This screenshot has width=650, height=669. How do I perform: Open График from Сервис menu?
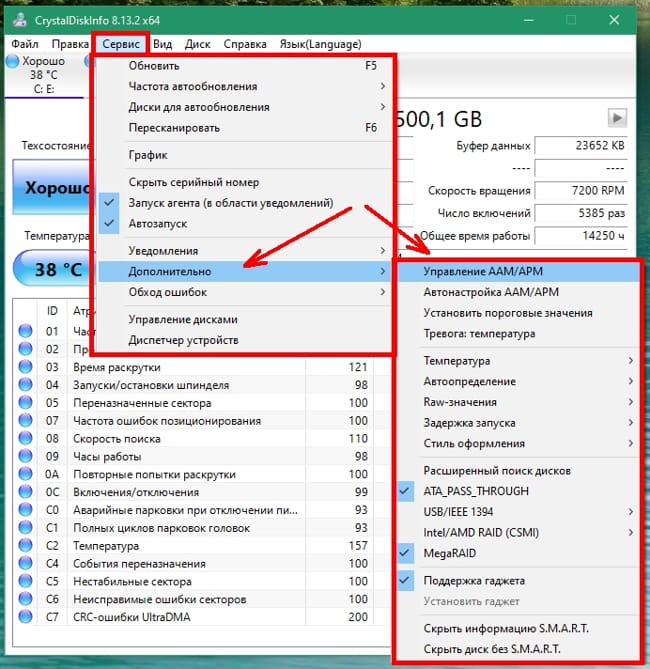coord(245,155)
